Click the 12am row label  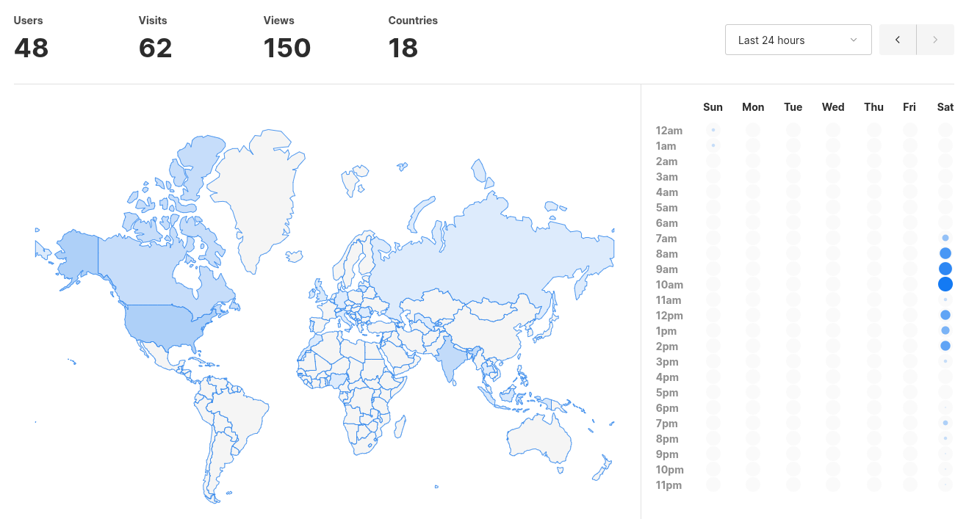[669, 131]
